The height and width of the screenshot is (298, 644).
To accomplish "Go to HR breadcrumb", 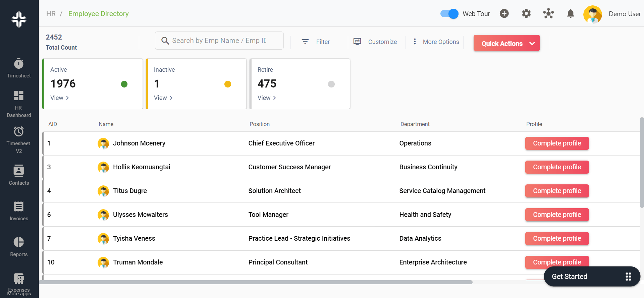I will 51,14.
